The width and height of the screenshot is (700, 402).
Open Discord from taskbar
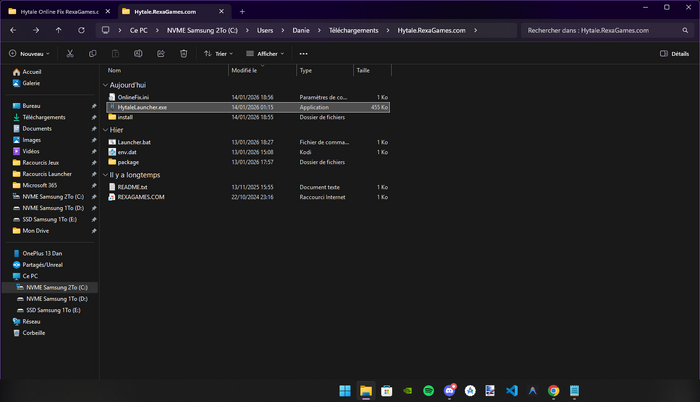click(450, 391)
